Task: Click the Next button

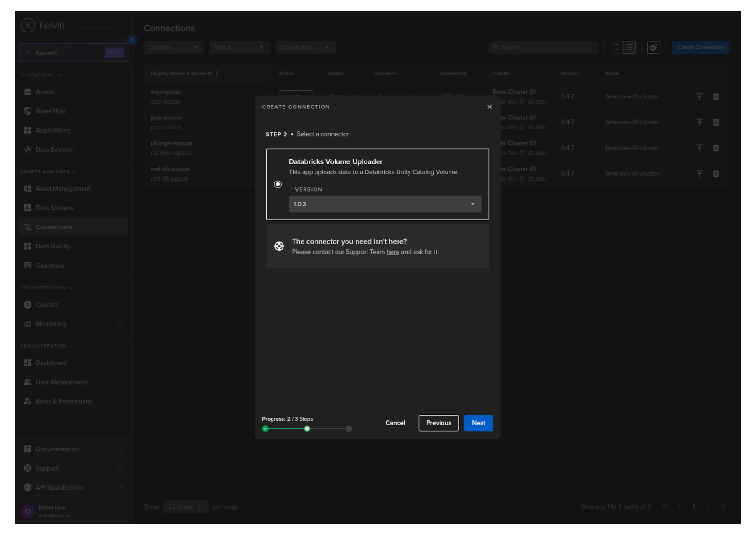Action: coord(478,423)
